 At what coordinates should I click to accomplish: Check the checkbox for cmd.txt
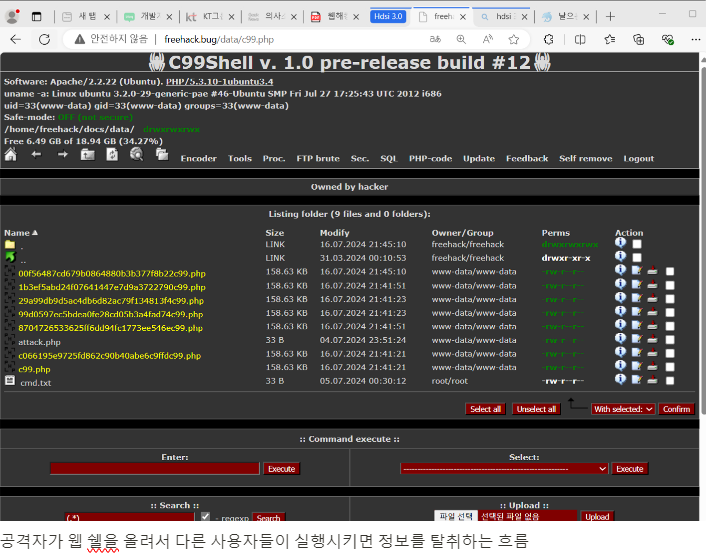click(x=670, y=380)
